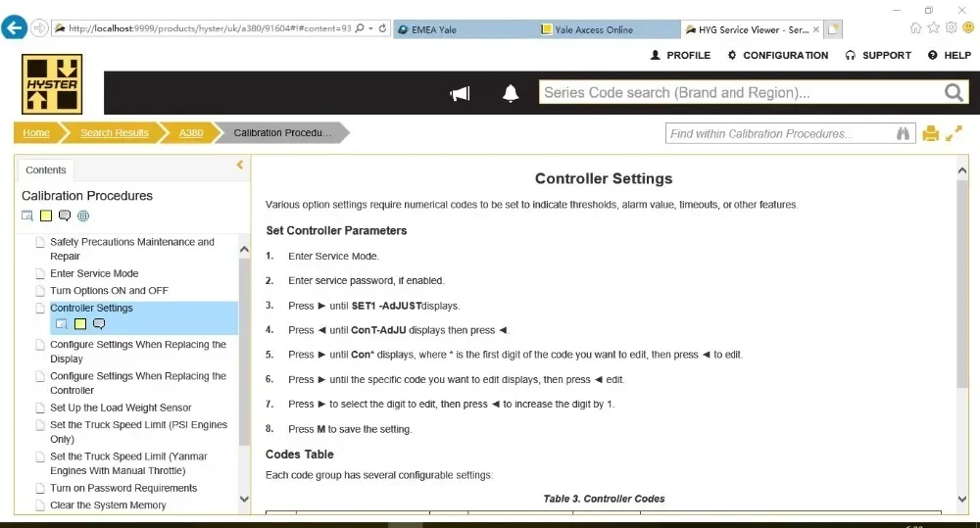The width and height of the screenshot is (980, 528).
Task: Open the Search Results breadcrumb link
Action: (115, 132)
